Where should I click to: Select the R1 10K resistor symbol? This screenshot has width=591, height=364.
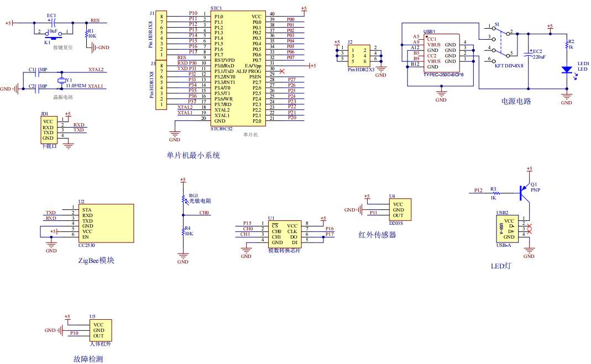[x=87, y=34]
